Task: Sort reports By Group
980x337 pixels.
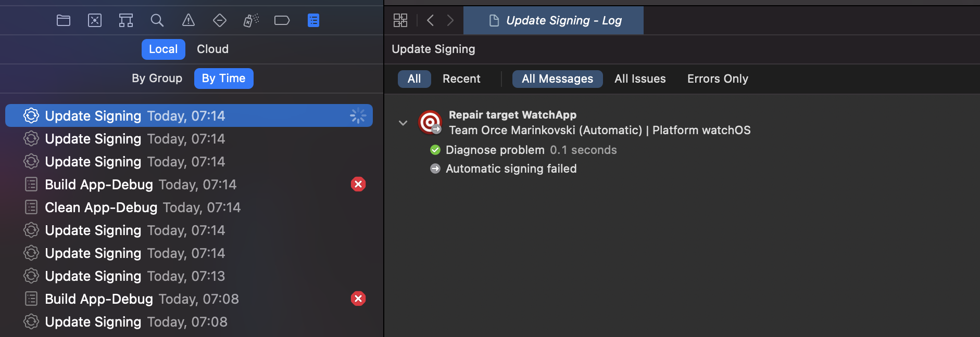Action: (x=157, y=78)
